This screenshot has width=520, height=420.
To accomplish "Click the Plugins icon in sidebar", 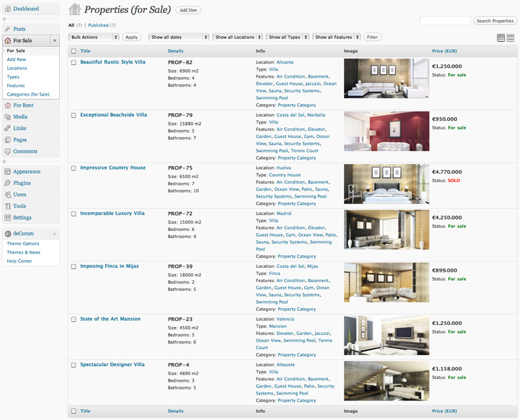I will [7, 183].
